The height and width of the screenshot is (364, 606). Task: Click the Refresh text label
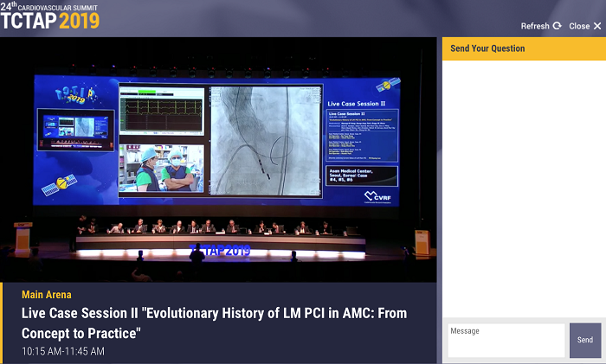coord(535,26)
